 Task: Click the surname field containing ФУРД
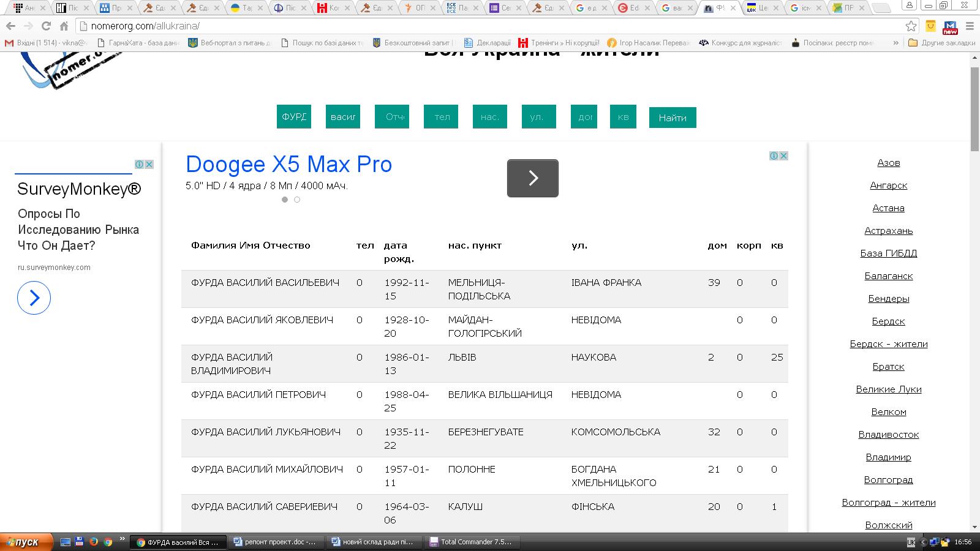pyautogui.click(x=294, y=117)
